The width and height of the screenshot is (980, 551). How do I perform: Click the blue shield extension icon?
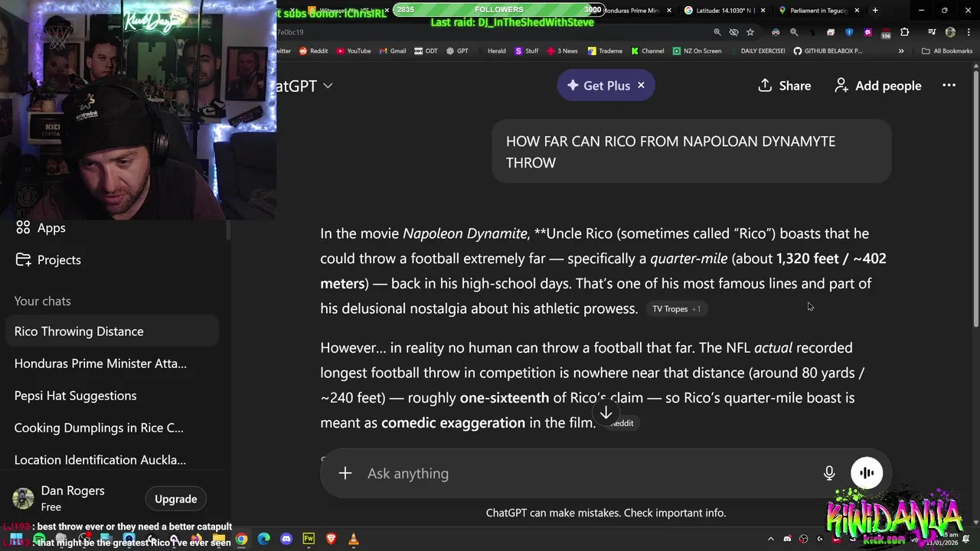click(849, 32)
